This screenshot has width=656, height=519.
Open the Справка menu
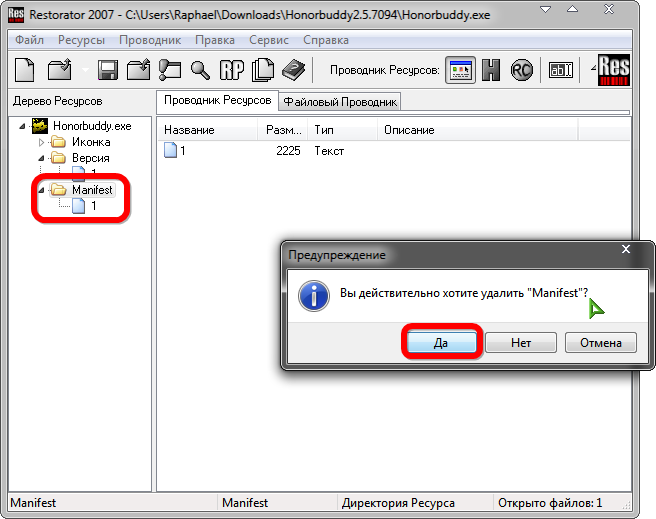pos(326,40)
